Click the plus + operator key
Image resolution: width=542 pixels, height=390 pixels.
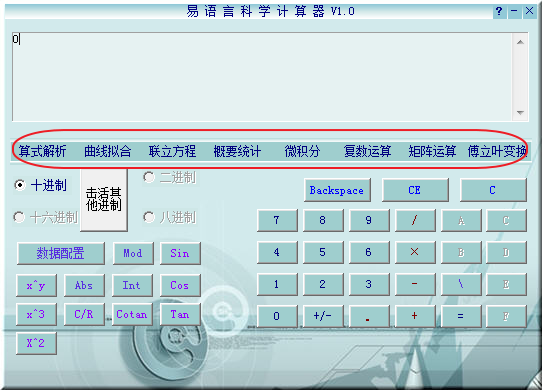[415, 316]
